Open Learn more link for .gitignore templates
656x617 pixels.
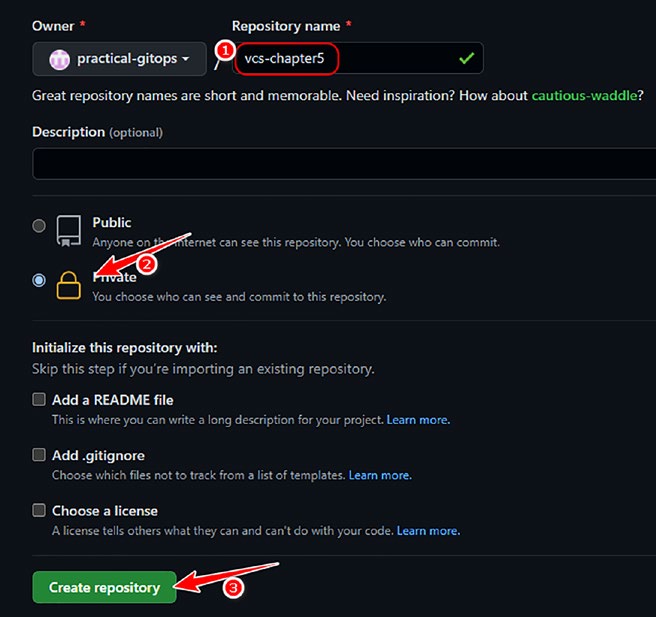pyautogui.click(x=380, y=475)
